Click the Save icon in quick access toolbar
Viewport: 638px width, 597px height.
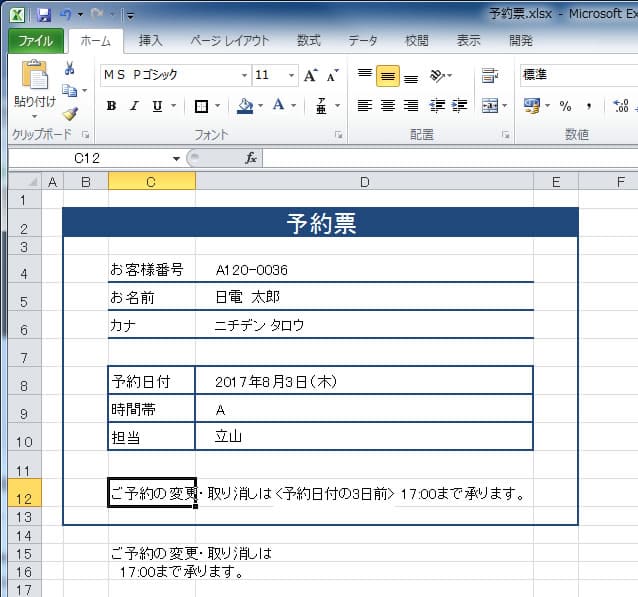pos(43,15)
